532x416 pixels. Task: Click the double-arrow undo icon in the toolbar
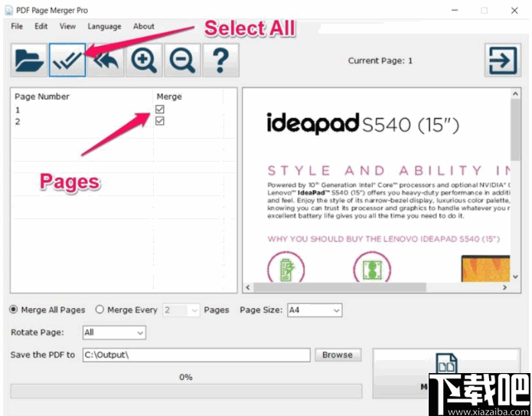pyautogui.click(x=106, y=60)
